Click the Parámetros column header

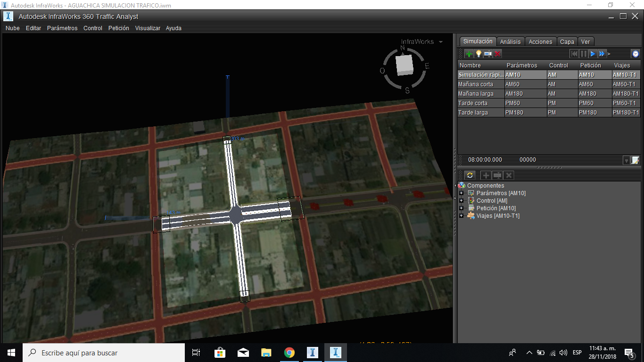point(525,66)
